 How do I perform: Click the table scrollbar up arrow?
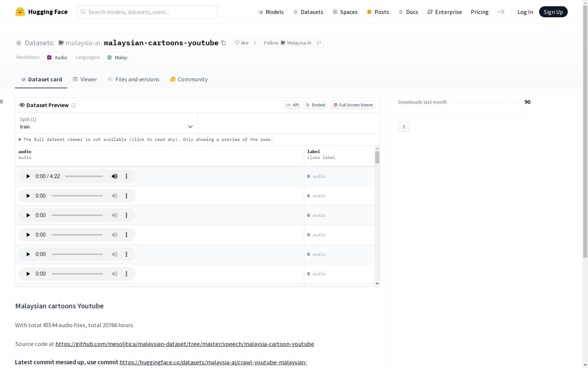(377, 149)
